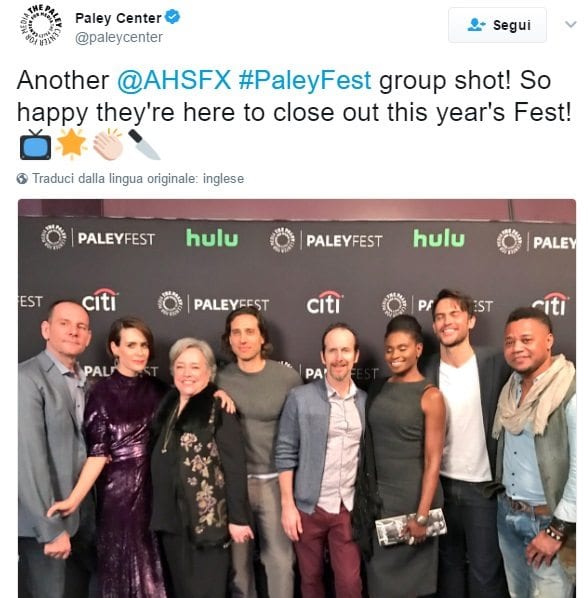Image resolution: width=588 pixels, height=598 pixels.
Task: Click Traduci dalla lingua originale: inglese
Action: pos(138,178)
